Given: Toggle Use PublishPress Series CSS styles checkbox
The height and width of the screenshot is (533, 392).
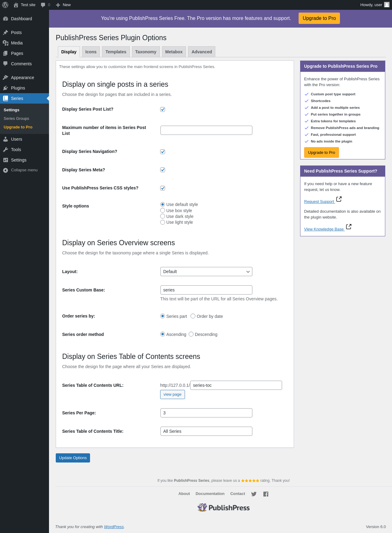Looking at the screenshot, I should click(x=163, y=188).
